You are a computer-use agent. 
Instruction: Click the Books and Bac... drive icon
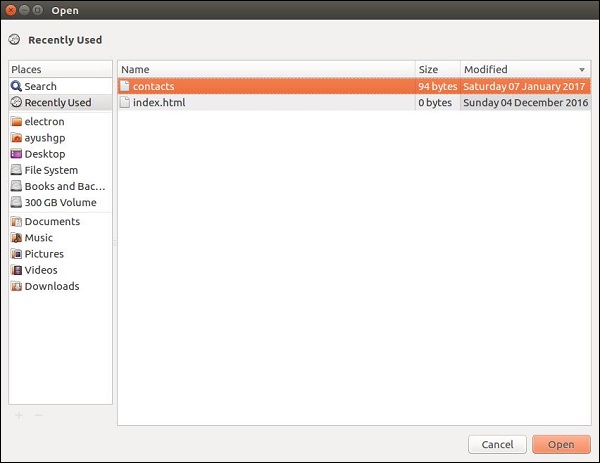16,186
